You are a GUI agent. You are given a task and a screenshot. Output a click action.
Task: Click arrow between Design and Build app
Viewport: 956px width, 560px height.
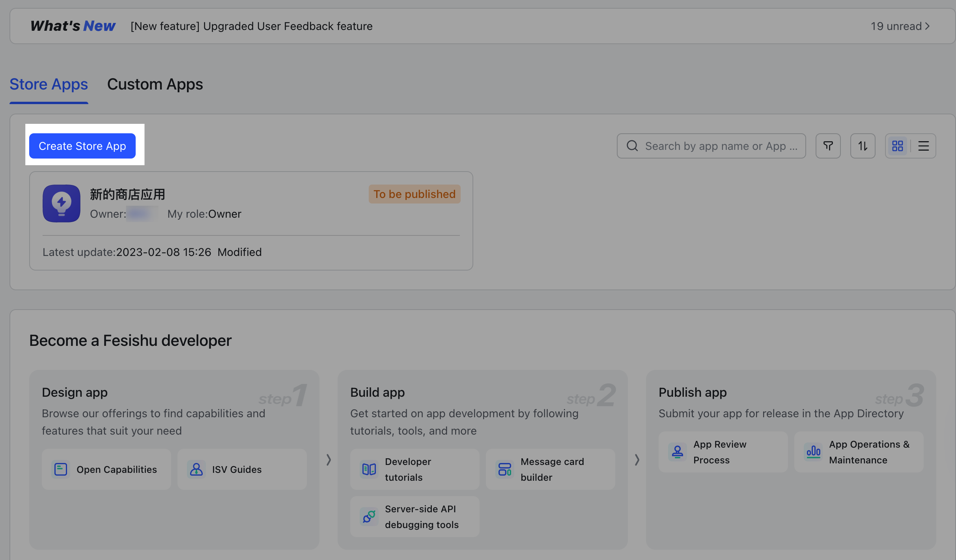(x=329, y=459)
